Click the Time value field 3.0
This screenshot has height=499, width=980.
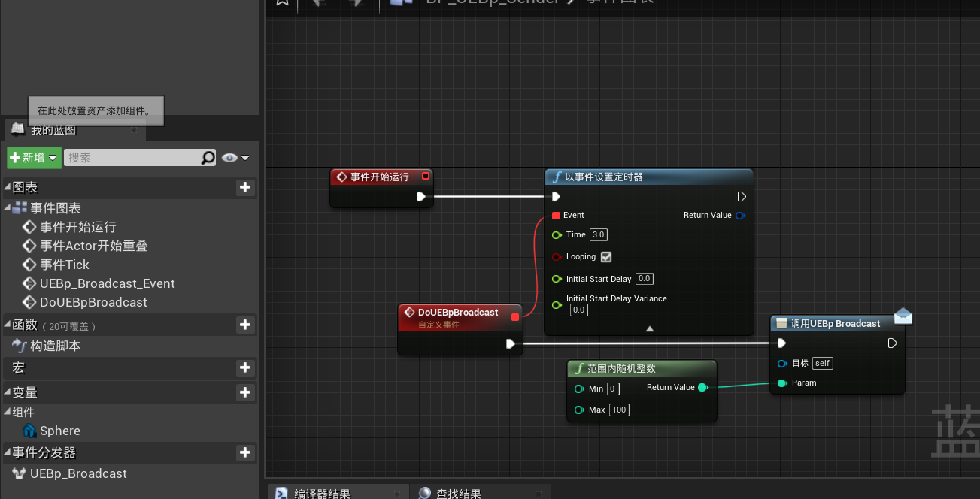click(599, 235)
